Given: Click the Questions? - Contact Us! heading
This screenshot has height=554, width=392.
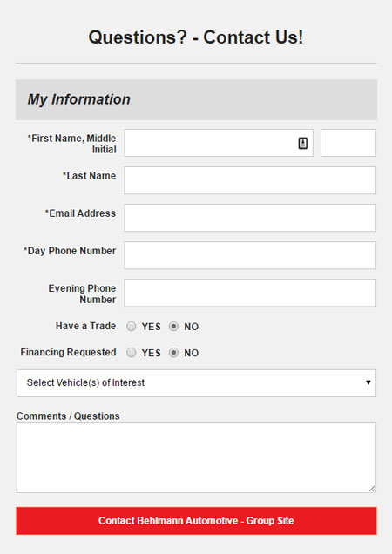Looking at the screenshot, I should pyautogui.click(x=196, y=37).
